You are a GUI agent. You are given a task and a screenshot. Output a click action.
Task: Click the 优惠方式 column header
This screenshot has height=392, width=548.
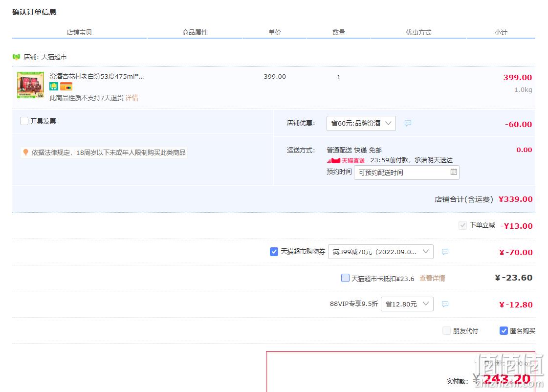pyautogui.click(x=418, y=32)
